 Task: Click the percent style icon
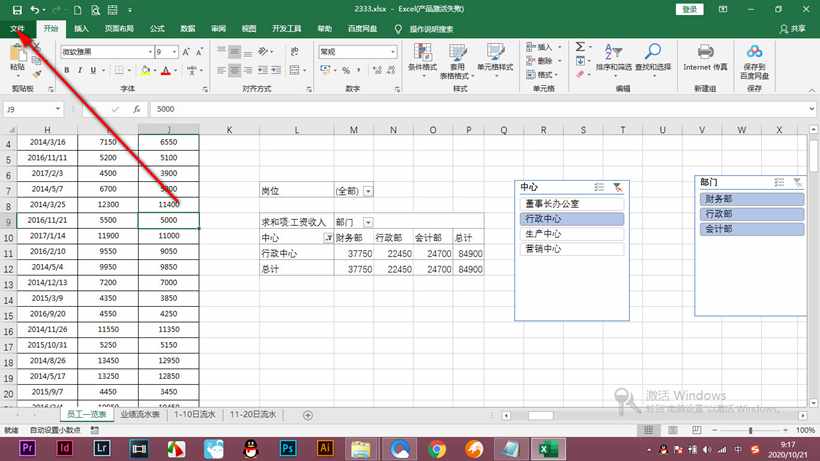pyautogui.click(x=346, y=70)
